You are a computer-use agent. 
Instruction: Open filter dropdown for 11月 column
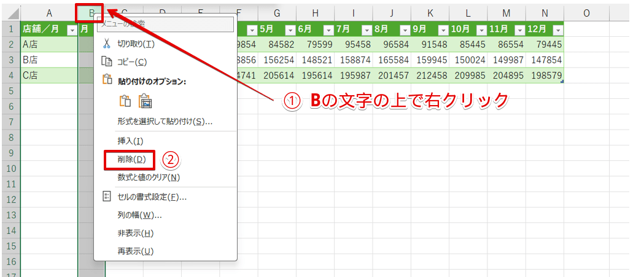pyautogui.click(x=519, y=30)
